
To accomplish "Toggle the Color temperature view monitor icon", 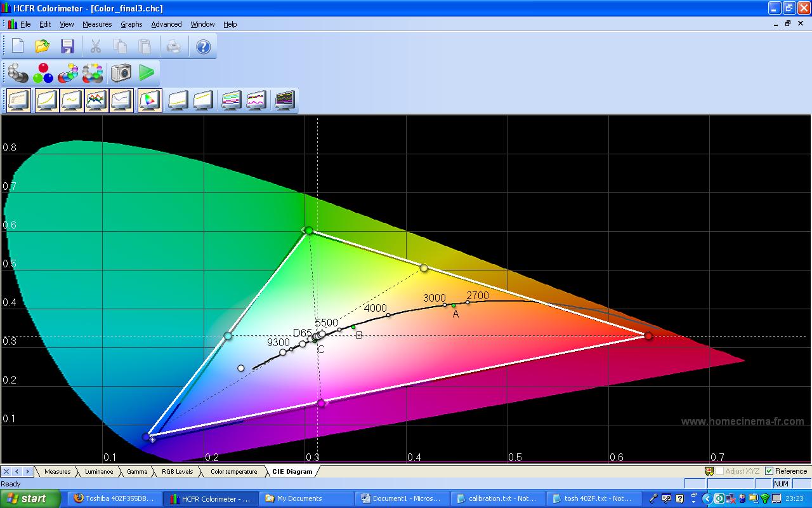I will click(121, 100).
